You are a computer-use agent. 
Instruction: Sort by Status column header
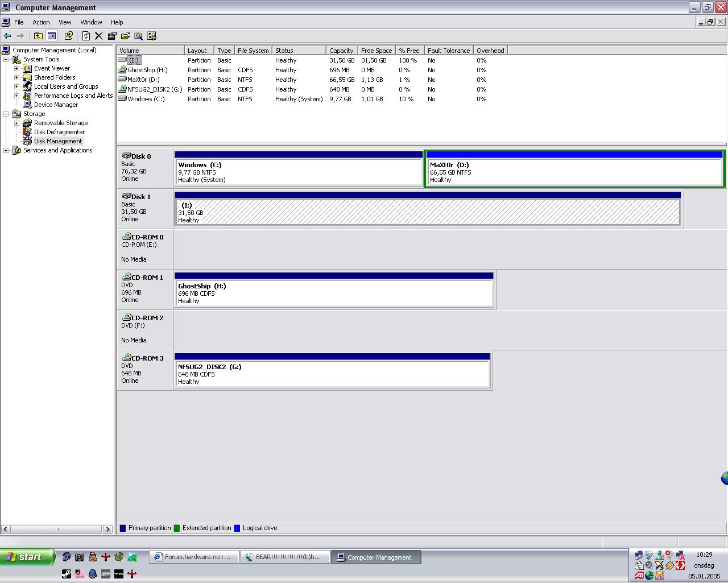299,51
